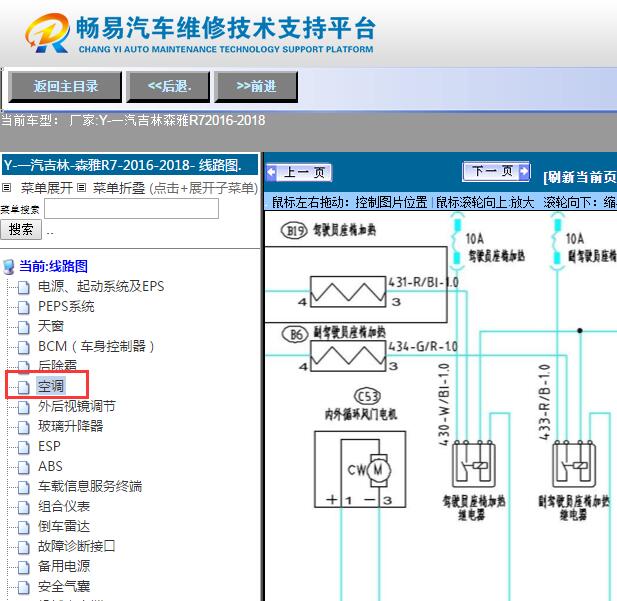Click wire label 434-G/R-1.0
This screenshot has width=617, height=601.
pyautogui.click(x=423, y=347)
